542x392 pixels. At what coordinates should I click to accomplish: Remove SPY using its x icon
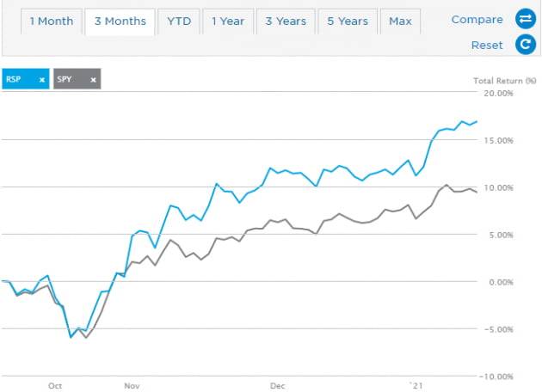[x=93, y=80]
